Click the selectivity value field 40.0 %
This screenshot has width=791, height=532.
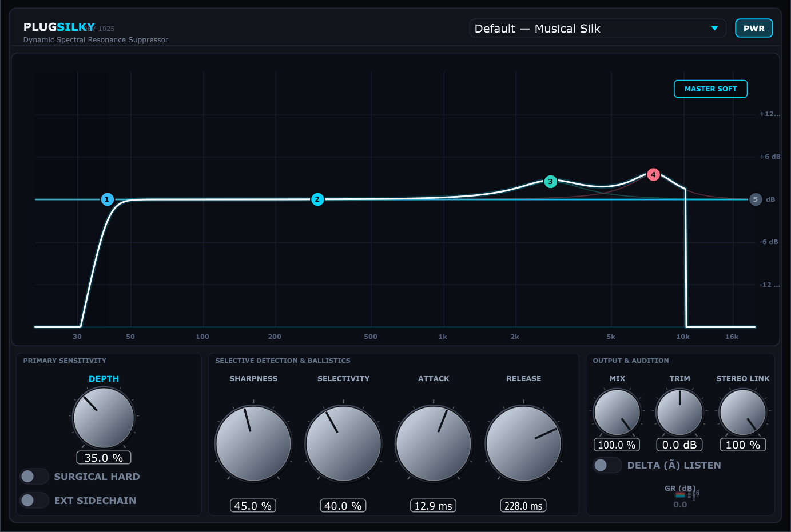343,506
